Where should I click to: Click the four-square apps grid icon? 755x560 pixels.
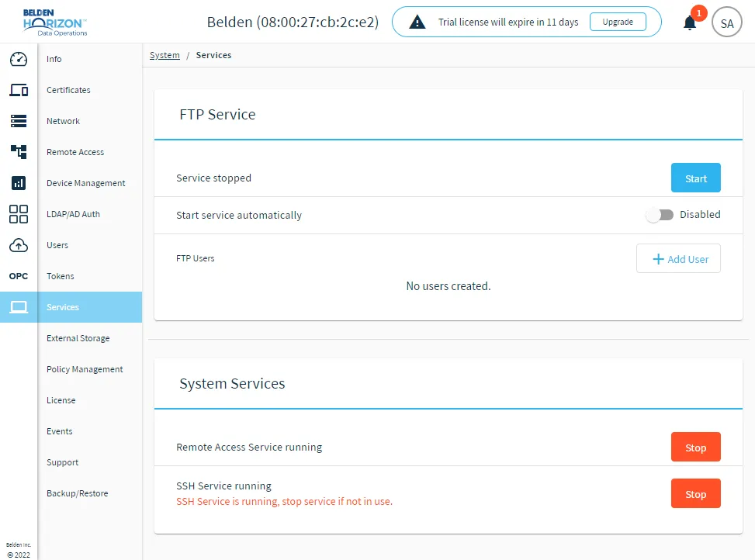pos(19,214)
